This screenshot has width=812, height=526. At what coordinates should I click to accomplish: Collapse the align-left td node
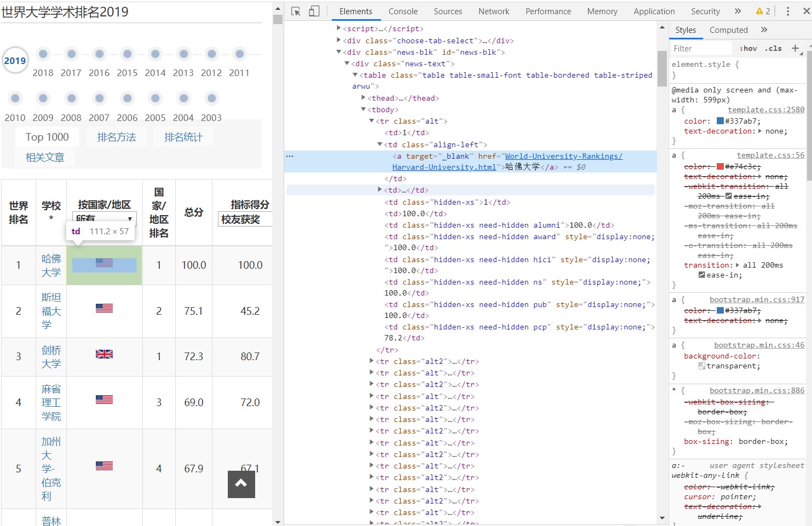[379, 144]
